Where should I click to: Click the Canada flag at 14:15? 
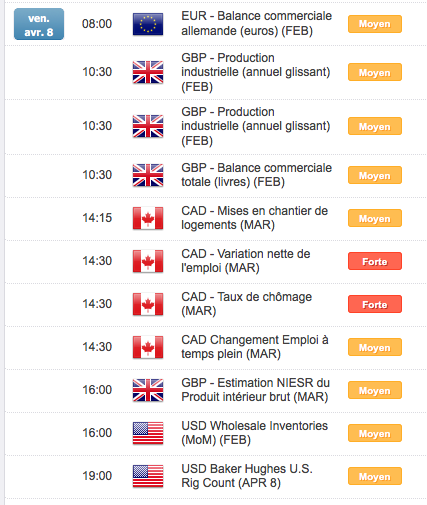click(148, 218)
